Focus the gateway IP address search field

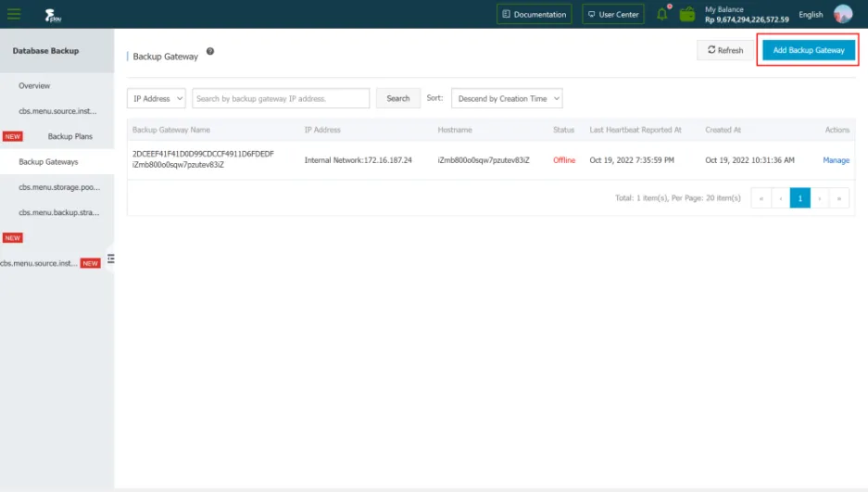281,98
